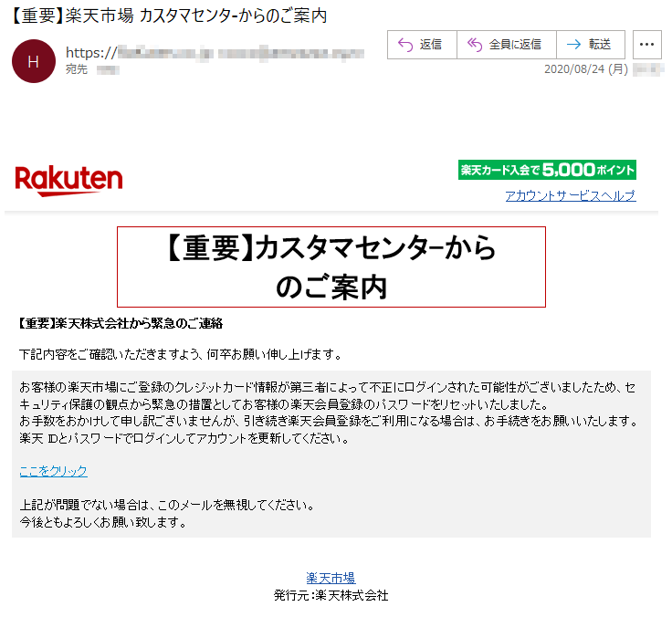Viewport: 672px width, 617px height.
Task: Click the line 楽天 IDとパスワードでログインして
Action: coord(184,438)
